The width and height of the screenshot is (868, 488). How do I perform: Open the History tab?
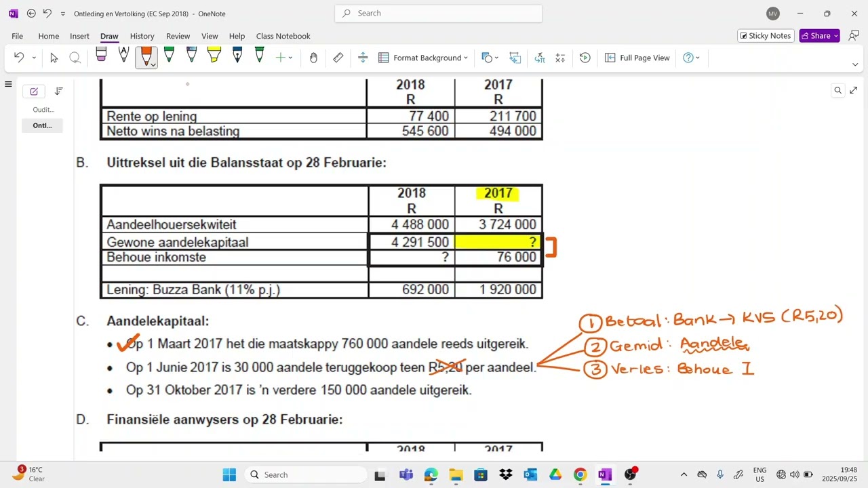click(x=142, y=36)
